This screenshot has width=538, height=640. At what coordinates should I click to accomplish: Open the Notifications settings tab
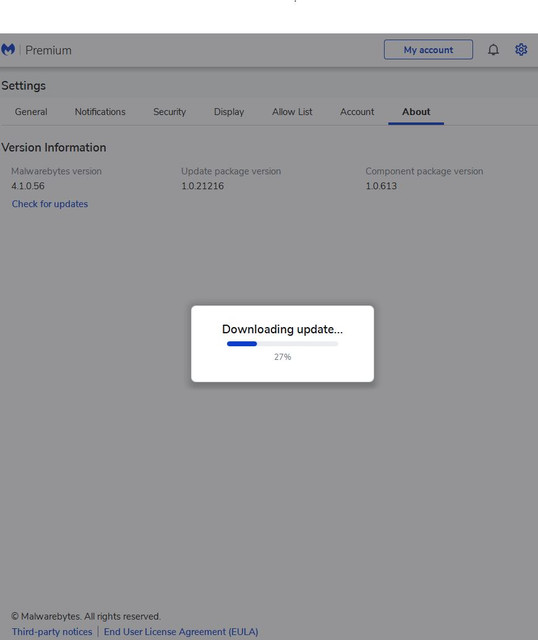pyautogui.click(x=100, y=112)
